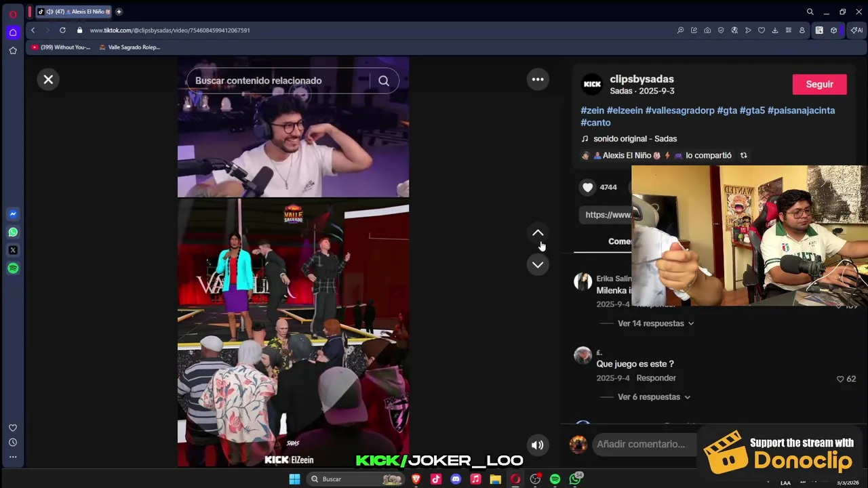This screenshot has width=868, height=488.
Task: Open Erika Salin commenter avatar
Action: pos(583,281)
